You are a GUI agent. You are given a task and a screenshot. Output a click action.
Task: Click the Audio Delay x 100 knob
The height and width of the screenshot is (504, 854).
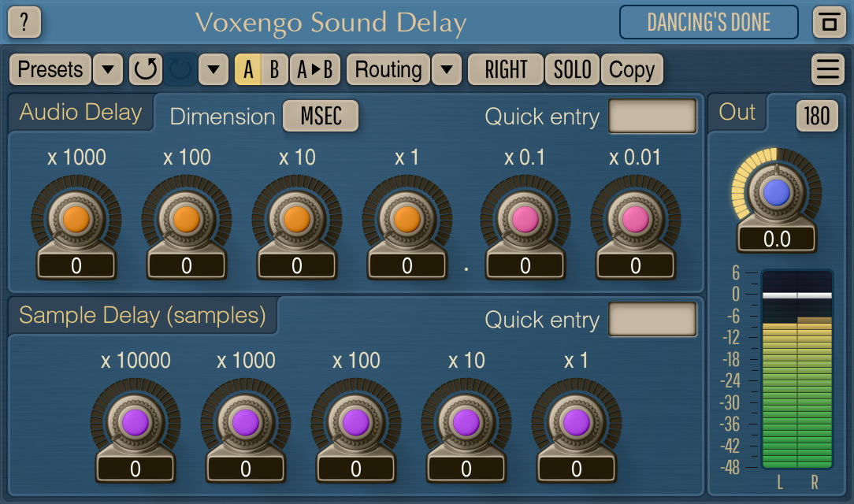(187, 219)
